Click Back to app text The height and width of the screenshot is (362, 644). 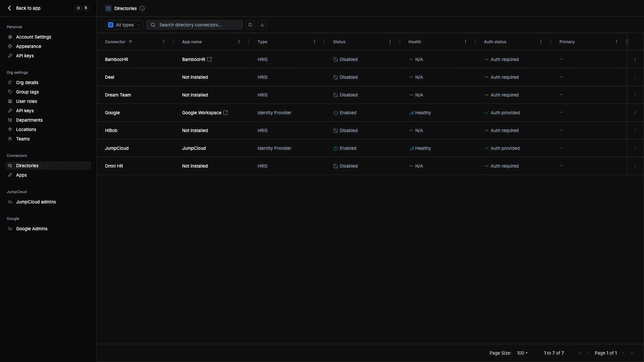coord(28,8)
